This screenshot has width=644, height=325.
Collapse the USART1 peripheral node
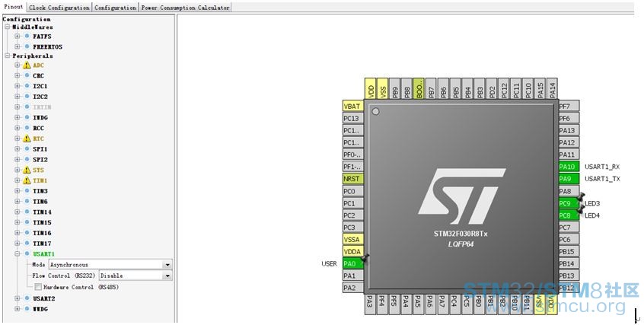[x=18, y=253]
